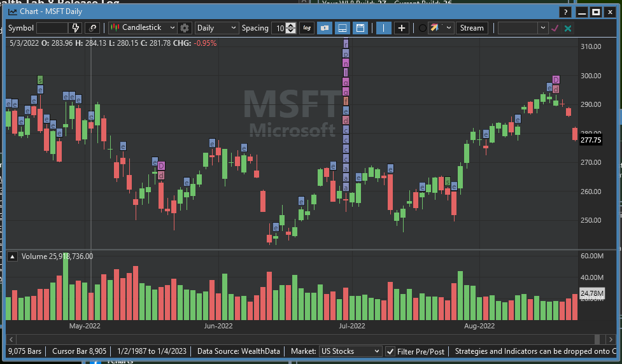Image resolution: width=622 pixels, height=364 pixels.
Task: Open the Candlestick chart style dropdown
Action: tap(143, 28)
